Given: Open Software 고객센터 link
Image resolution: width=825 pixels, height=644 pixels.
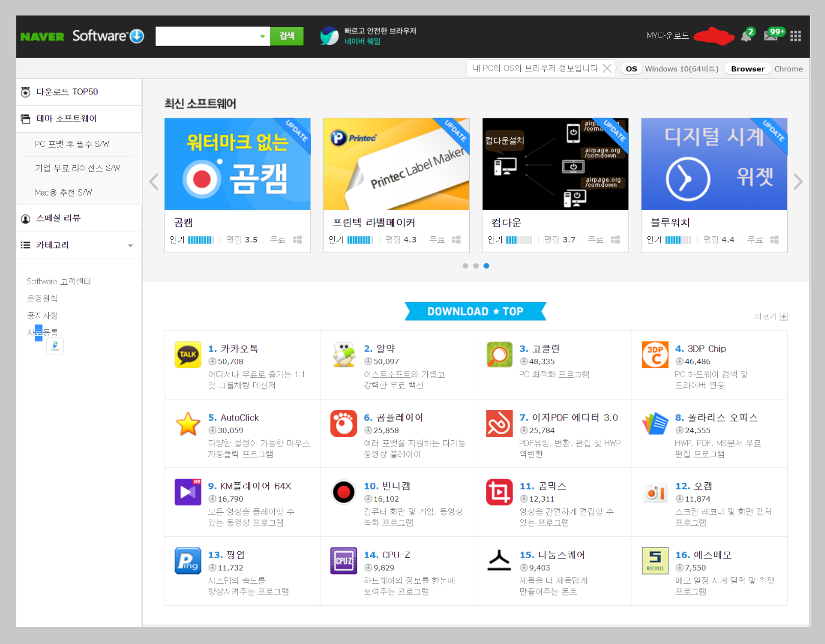Looking at the screenshot, I should tap(59, 282).
